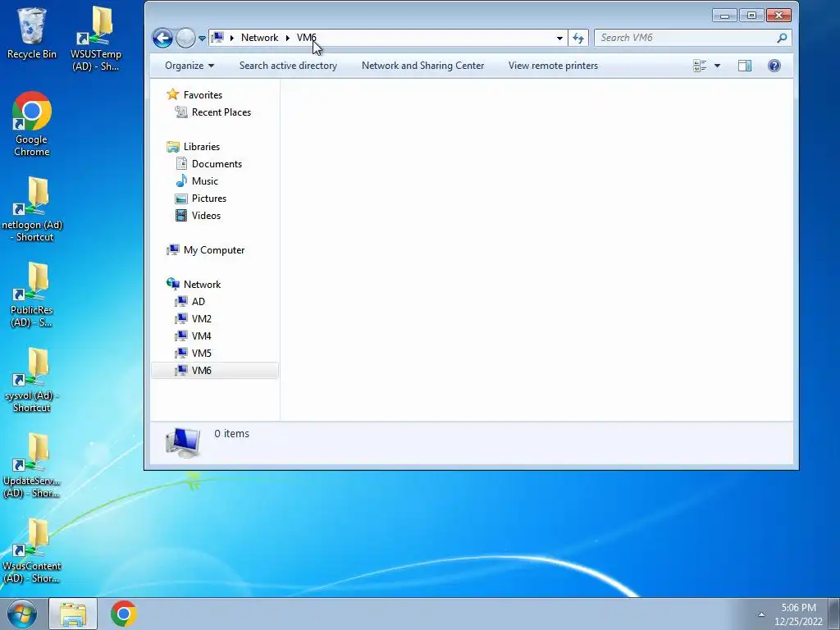Click the Music note icon
The height and width of the screenshot is (630, 840).
[x=181, y=180]
